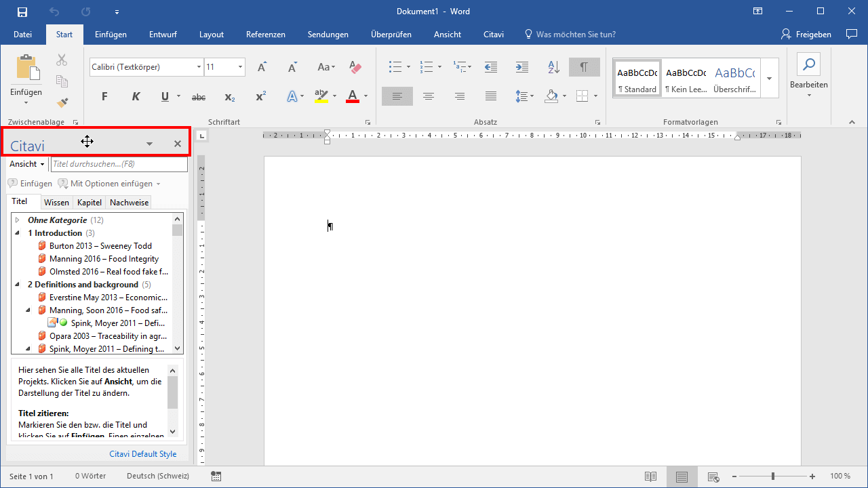Copy with the duplicate pages icon

62,81
